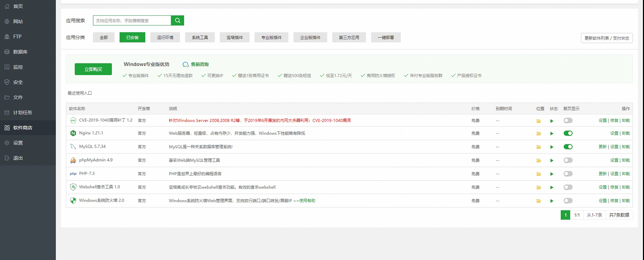Click the status play icon for Windows系统防火墙
The height and width of the screenshot is (260, 644).
click(x=552, y=201)
